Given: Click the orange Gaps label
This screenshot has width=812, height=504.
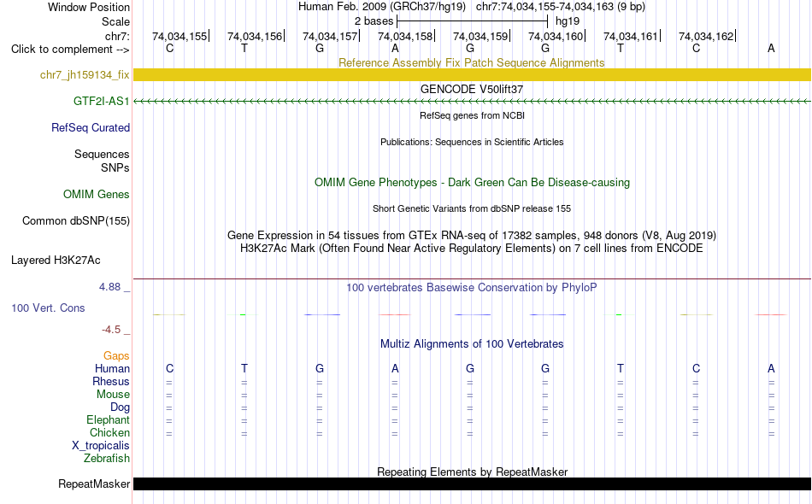Looking at the screenshot, I should point(116,356).
